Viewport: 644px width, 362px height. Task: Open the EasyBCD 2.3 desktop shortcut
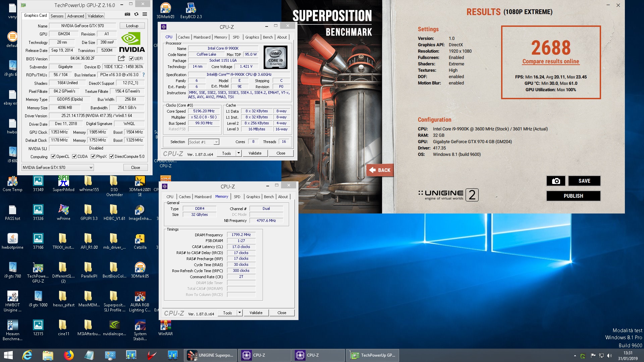click(x=191, y=10)
